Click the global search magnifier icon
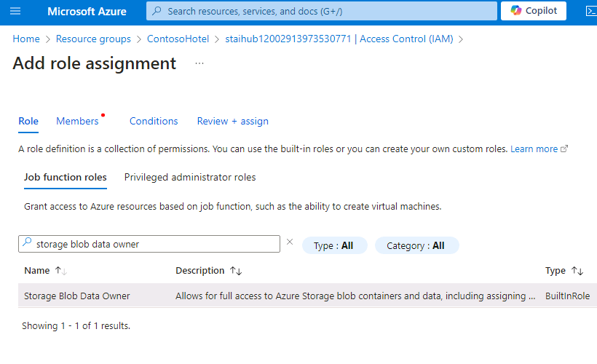This screenshot has width=597, height=364. 157,11
